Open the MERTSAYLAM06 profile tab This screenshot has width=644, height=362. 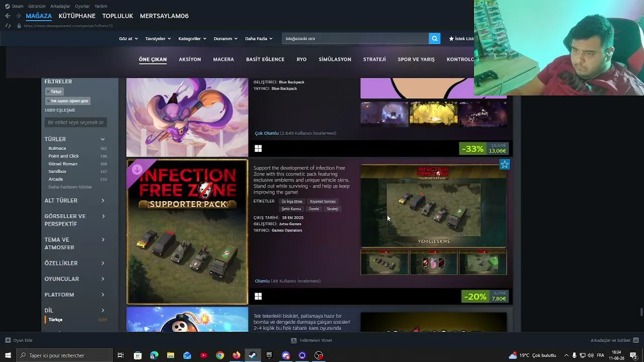point(164,16)
